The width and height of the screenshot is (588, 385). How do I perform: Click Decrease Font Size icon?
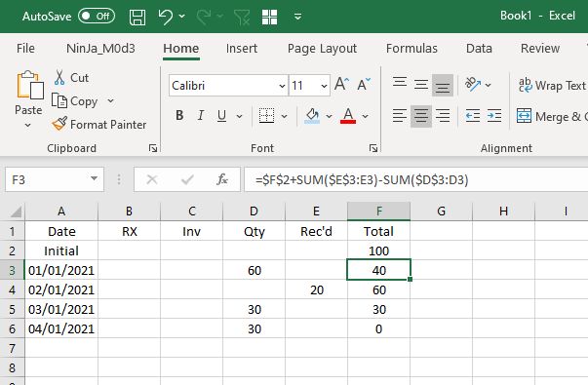363,85
